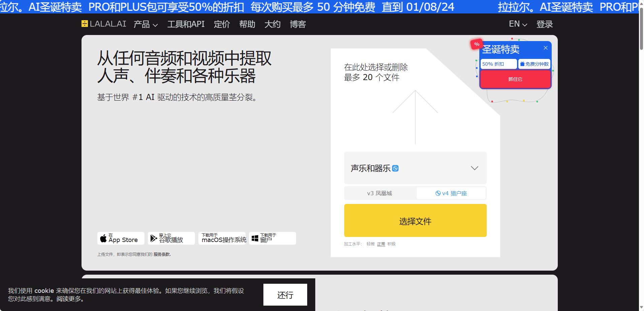644x311 pixels.
Task: Switch to the v4 猎户座 model
Action: [451, 193]
